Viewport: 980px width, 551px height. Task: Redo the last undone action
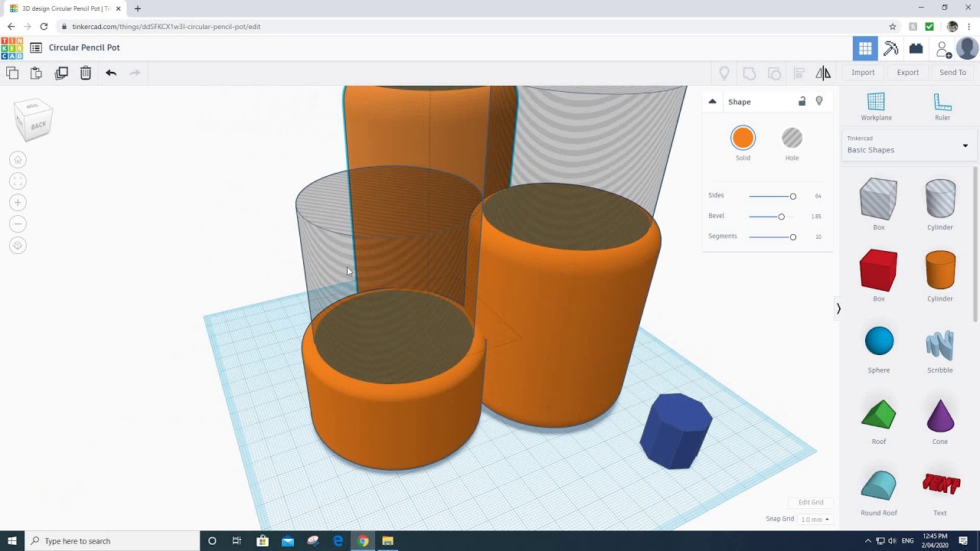coord(135,73)
